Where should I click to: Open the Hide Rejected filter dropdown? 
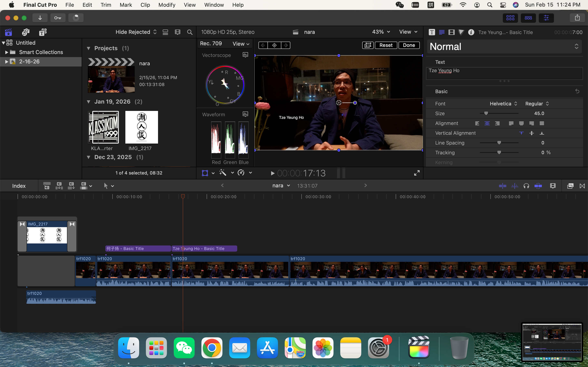click(136, 32)
